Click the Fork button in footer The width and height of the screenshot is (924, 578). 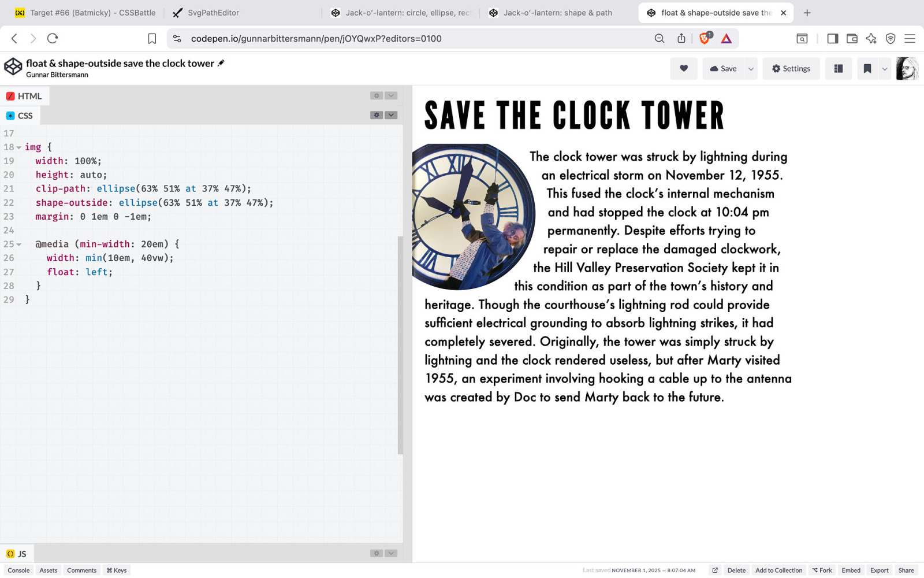pos(822,570)
